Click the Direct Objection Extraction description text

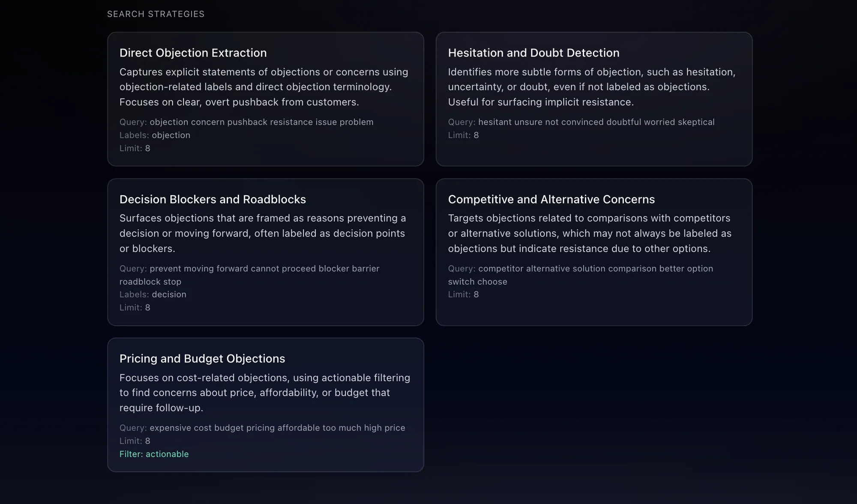coord(264,87)
